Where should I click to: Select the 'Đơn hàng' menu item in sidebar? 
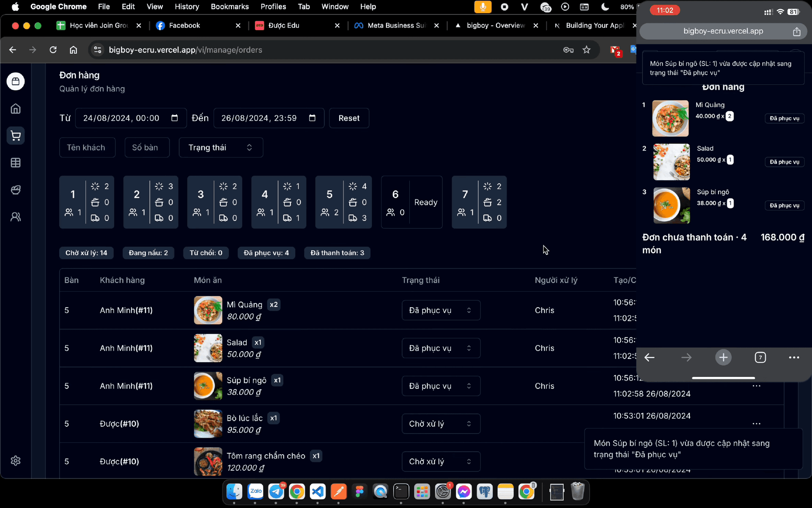[x=16, y=136]
